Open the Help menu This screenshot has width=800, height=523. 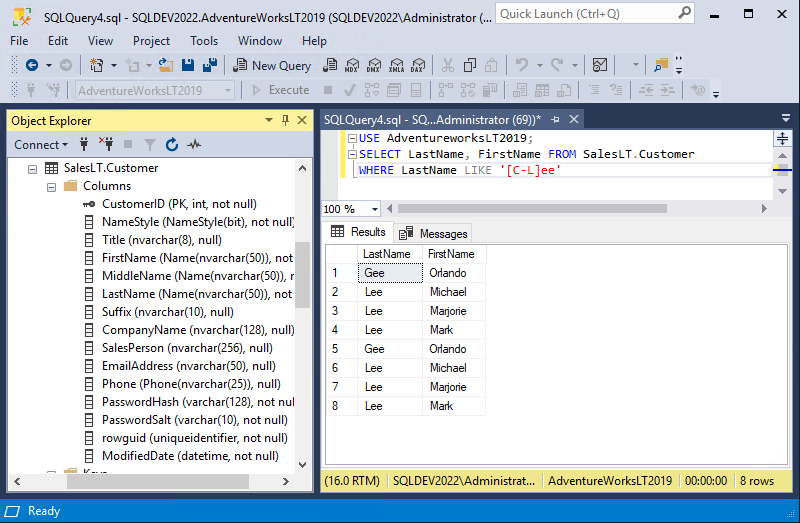314,41
